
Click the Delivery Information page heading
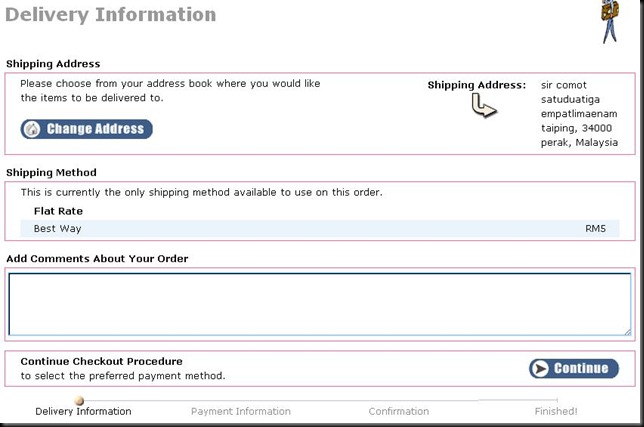[110, 15]
